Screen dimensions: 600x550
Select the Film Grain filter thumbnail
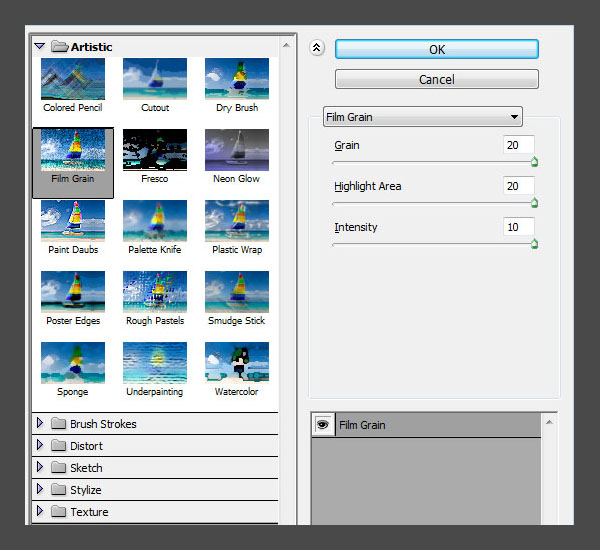(x=73, y=150)
